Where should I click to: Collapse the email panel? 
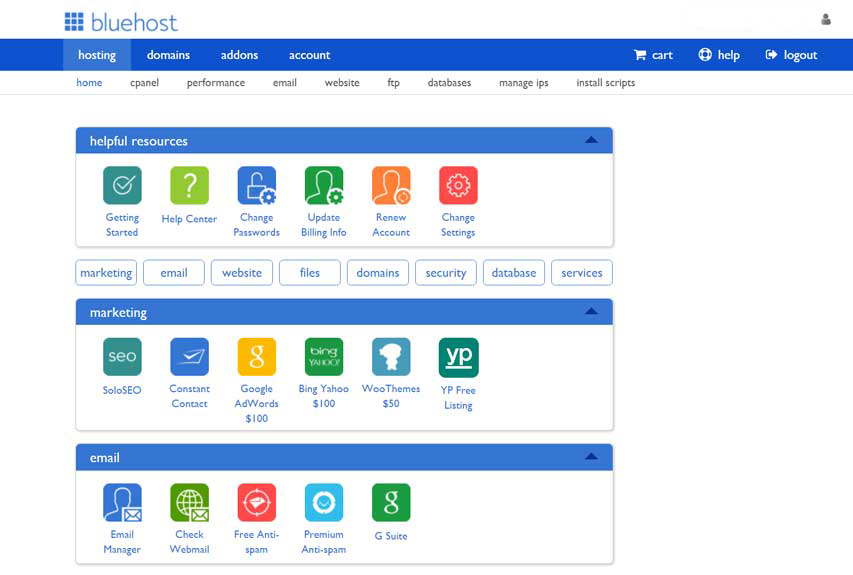[x=591, y=457]
